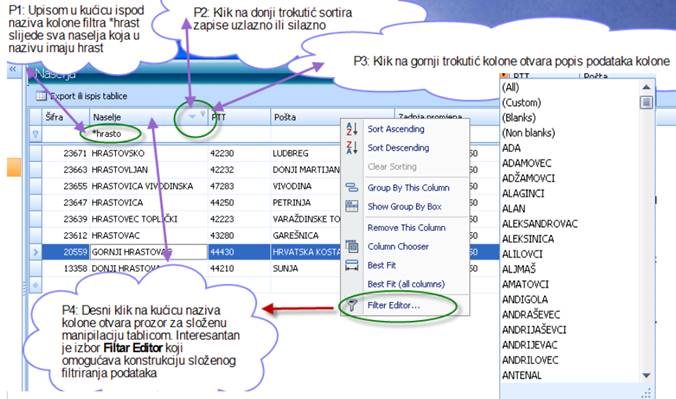
Task: Click the Pošta column header
Action: point(332,117)
